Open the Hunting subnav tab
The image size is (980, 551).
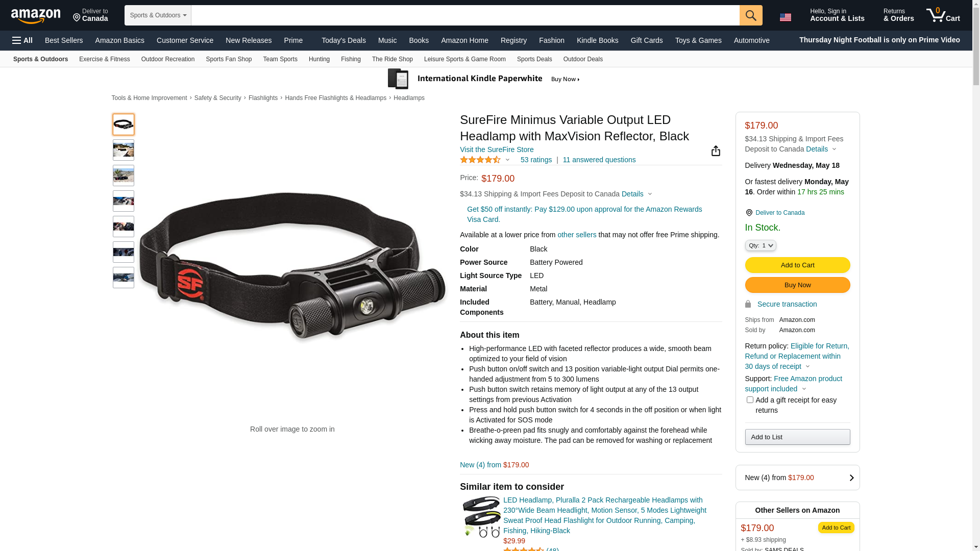[319, 59]
